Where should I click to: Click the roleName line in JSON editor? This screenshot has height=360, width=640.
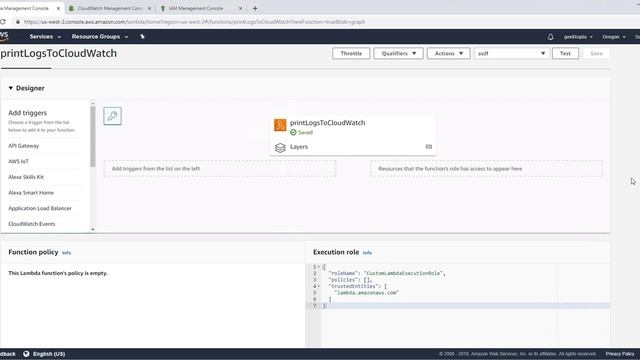click(387, 273)
